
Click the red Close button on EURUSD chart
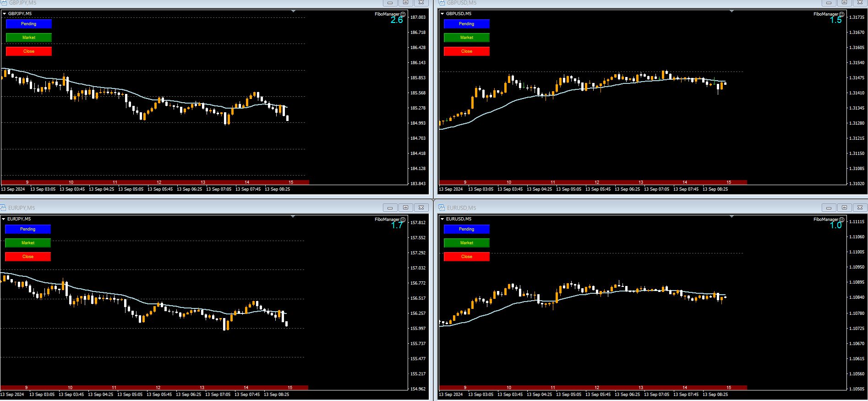click(x=467, y=257)
